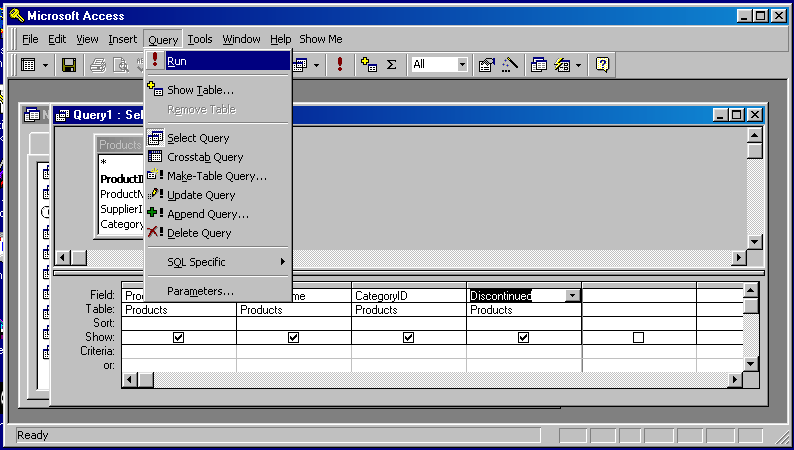
Task: Maximize the Query1 window
Action: tap(736, 115)
